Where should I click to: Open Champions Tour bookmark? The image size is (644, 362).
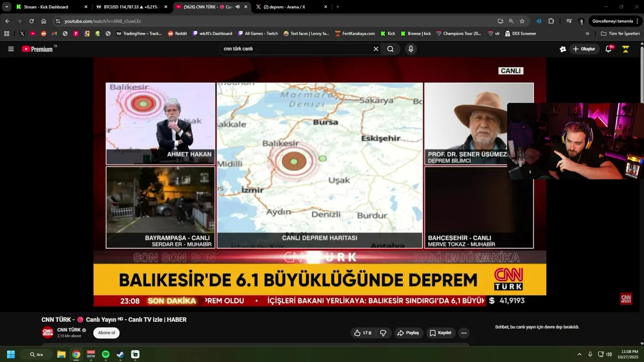pyautogui.click(x=458, y=34)
